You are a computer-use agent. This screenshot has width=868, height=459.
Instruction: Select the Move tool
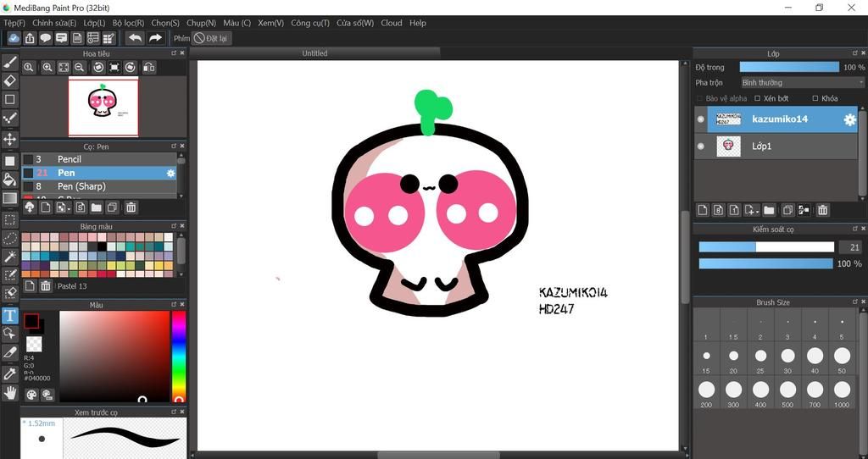point(9,139)
